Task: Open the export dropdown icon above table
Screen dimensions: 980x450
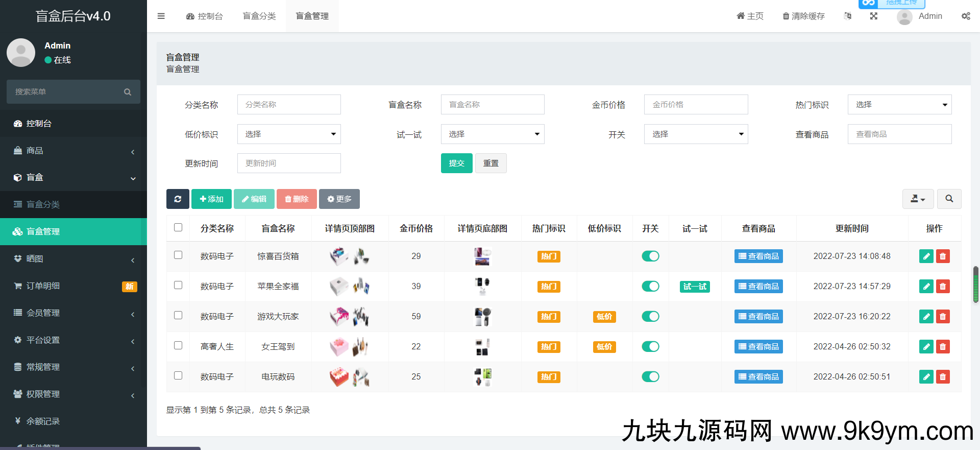Action: 918,199
